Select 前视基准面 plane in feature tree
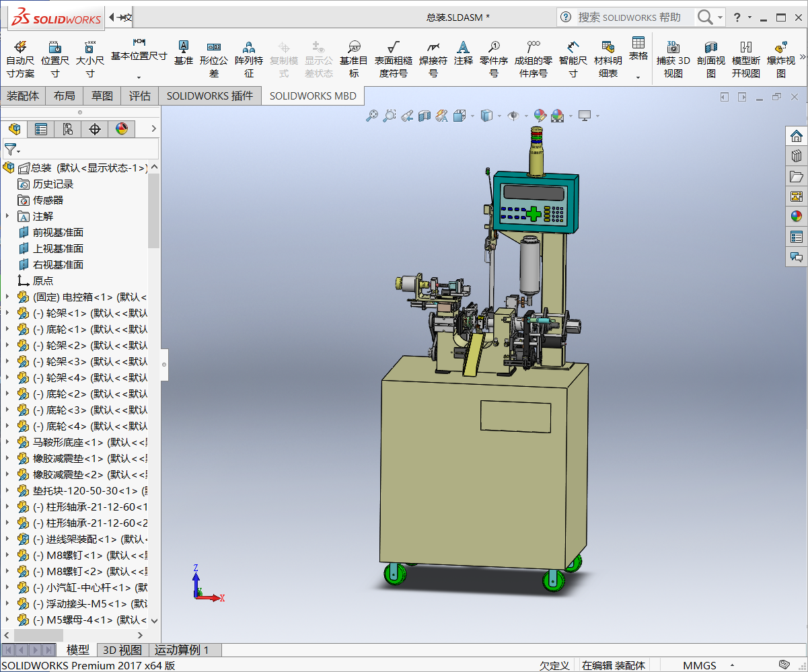808x672 pixels. 58,232
